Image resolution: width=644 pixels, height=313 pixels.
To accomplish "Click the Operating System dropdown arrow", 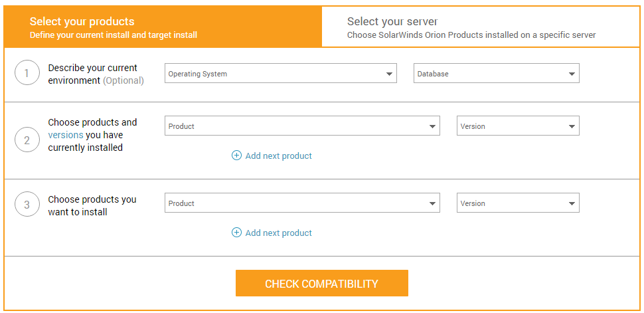I will (x=389, y=74).
